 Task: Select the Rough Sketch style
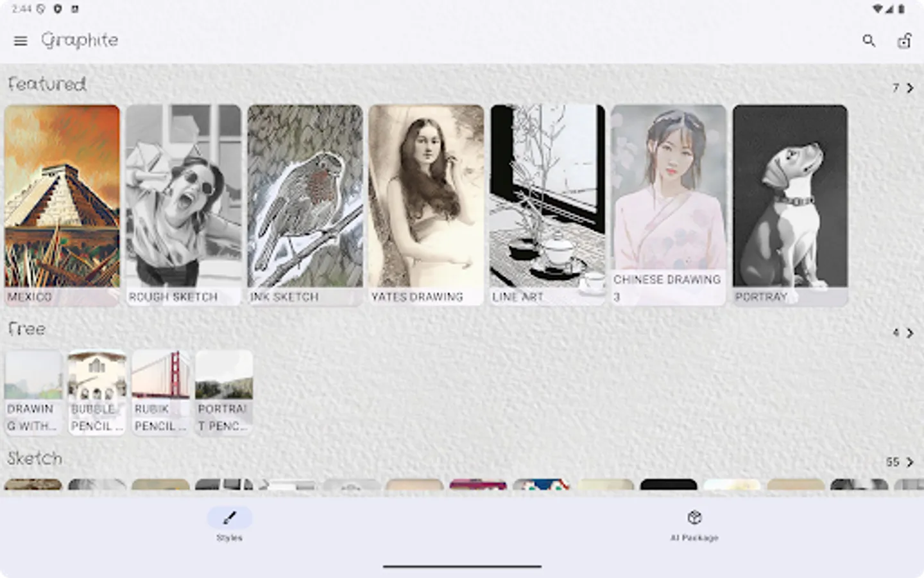tap(184, 205)
